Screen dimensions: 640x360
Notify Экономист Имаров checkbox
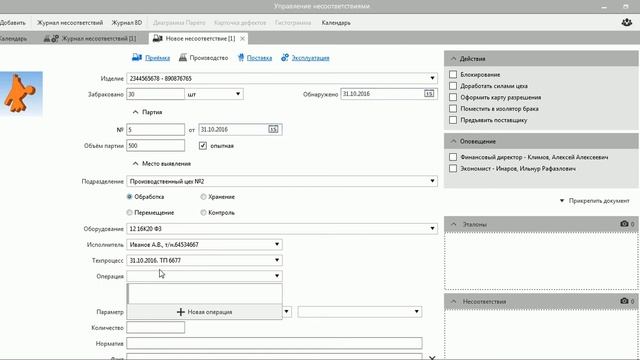453,169
